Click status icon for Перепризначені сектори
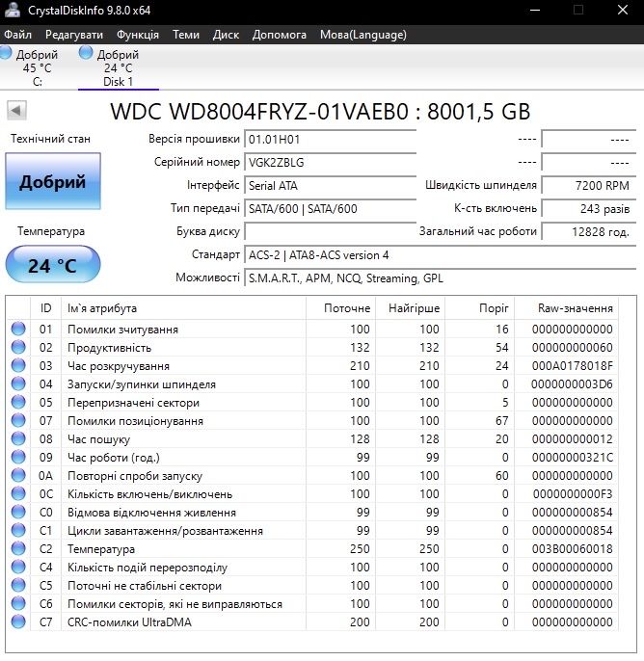The image size is (644, 661). 18,402
